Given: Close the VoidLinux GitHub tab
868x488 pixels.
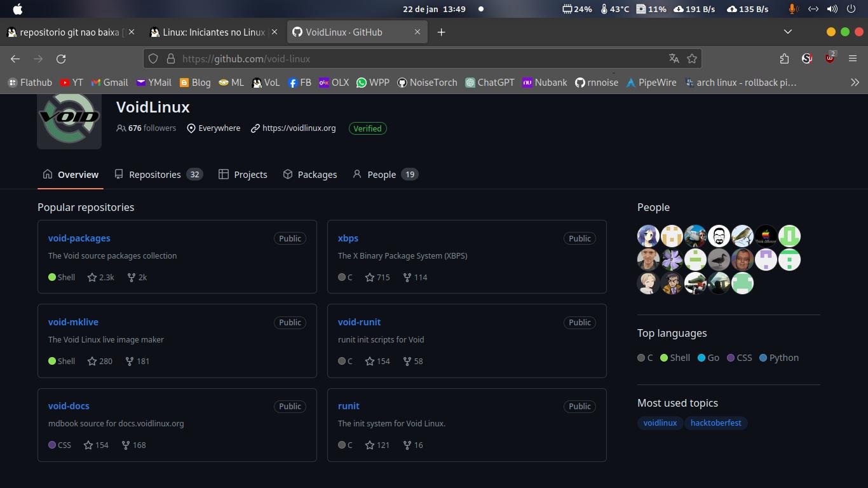Looking at the screenshot, I should [417, 32].
